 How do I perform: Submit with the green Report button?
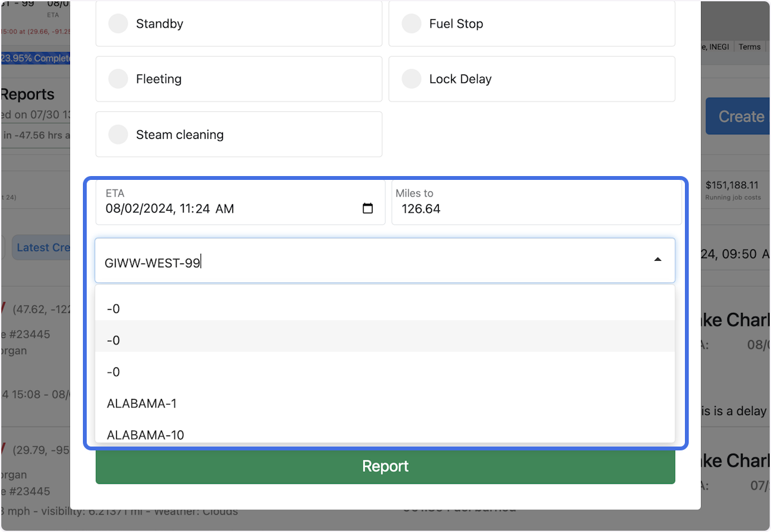(x=385, y=466)
